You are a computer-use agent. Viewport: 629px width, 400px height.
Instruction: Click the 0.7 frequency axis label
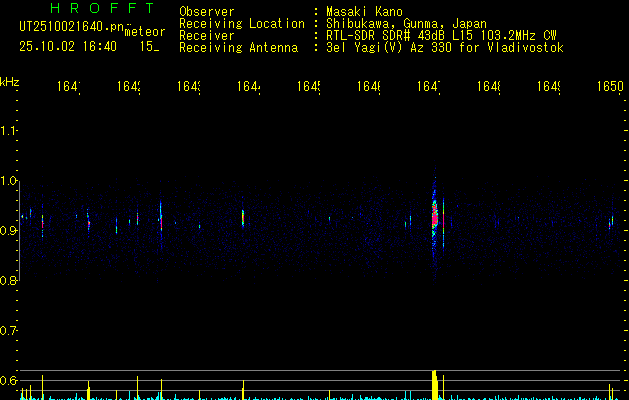(x=8, y=331)
